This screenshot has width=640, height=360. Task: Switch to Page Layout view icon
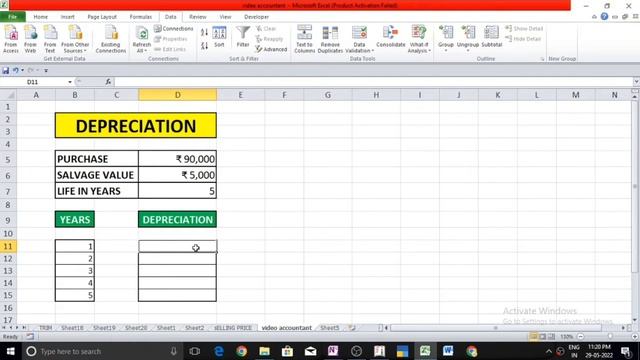point(542,337)
